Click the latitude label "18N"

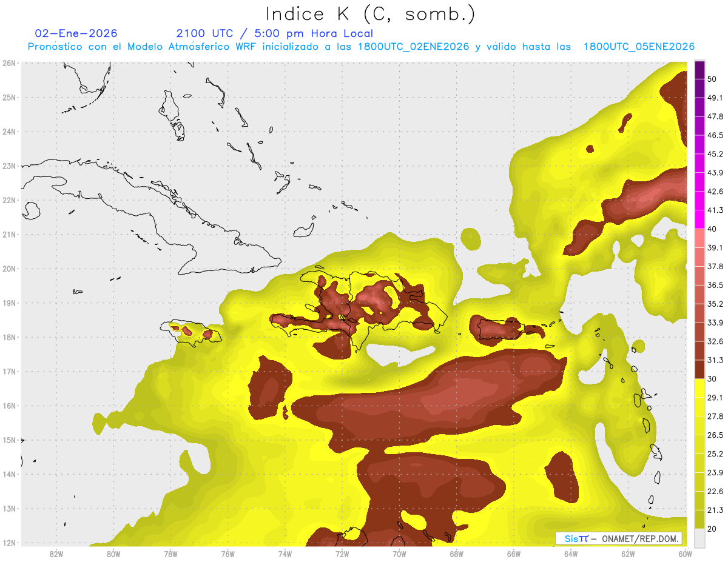coord(9,337)
